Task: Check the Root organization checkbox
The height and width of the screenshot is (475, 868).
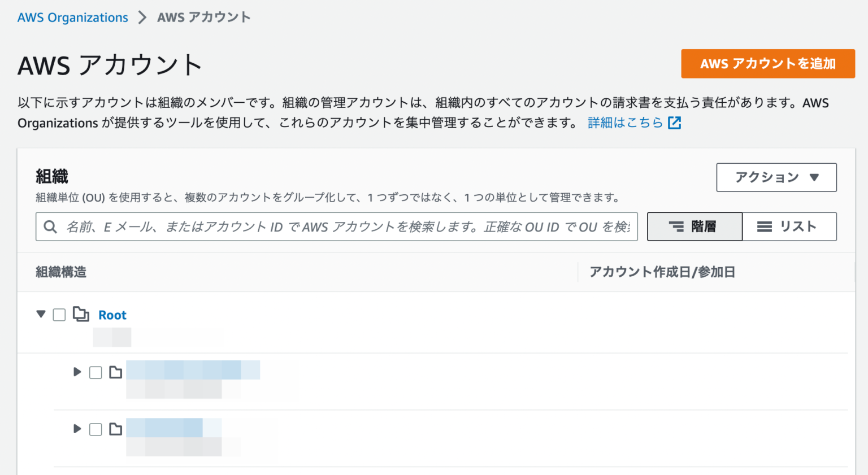Action: point(59,315)
